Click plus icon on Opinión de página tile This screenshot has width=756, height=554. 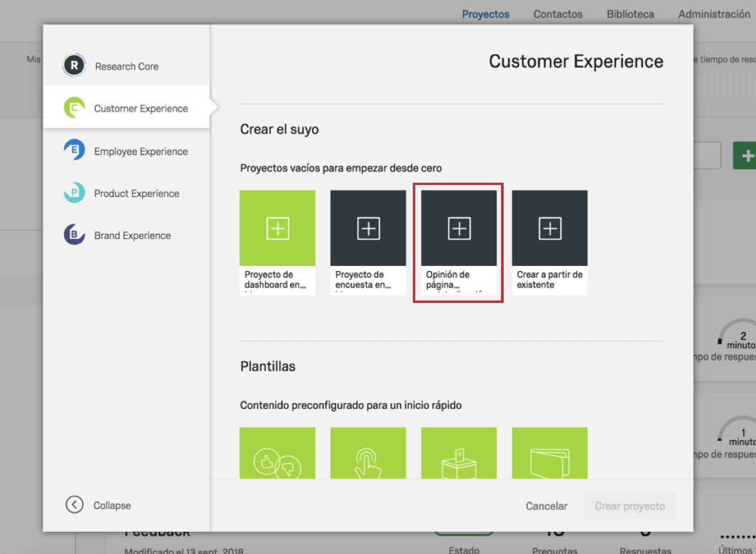[x=459, y=228]
